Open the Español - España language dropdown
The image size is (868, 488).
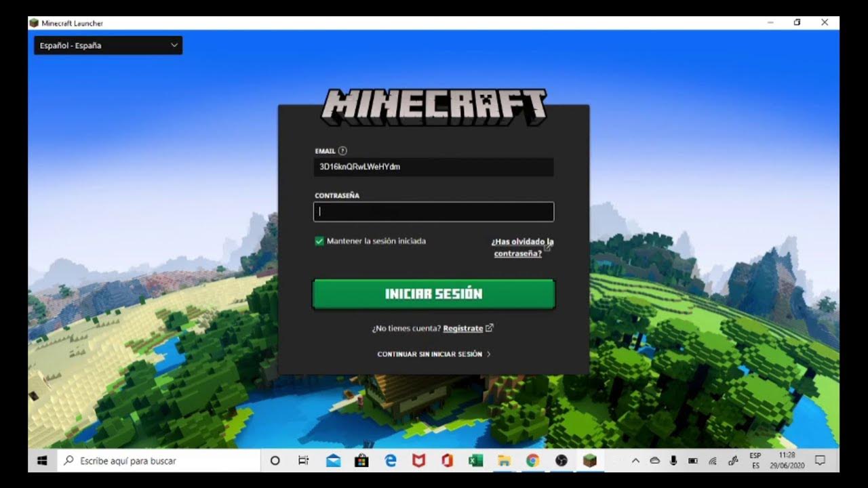[108, 45]
